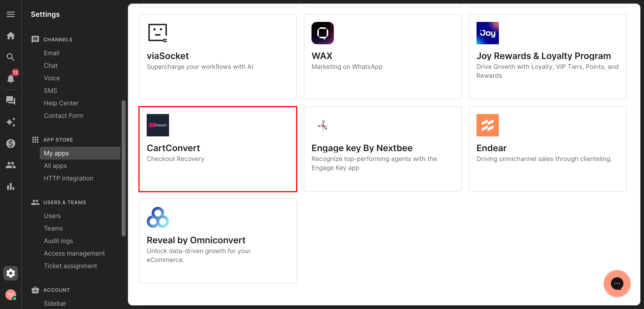Viewport: 644px width, 309px height.
Task: Open the dollar sign billing icon
Action: click(x=11, y=144)
